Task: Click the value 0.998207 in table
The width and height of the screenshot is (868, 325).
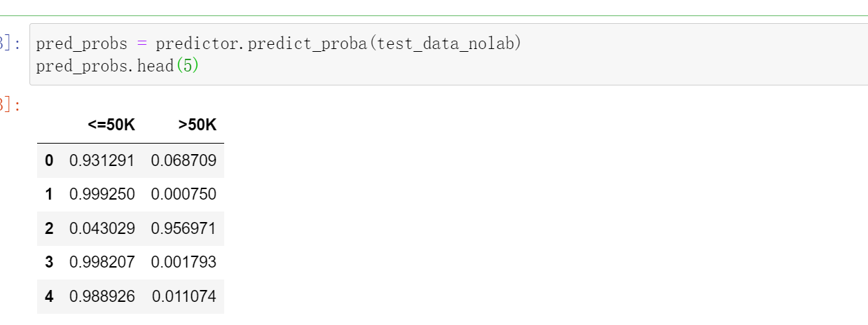Action: click(102, 263)
